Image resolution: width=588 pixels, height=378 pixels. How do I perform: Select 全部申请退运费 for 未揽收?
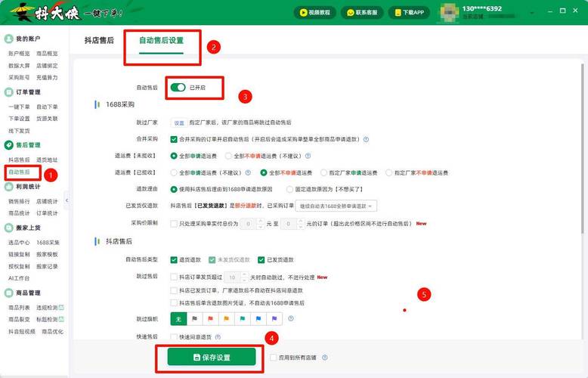click(x=174, y=156)
